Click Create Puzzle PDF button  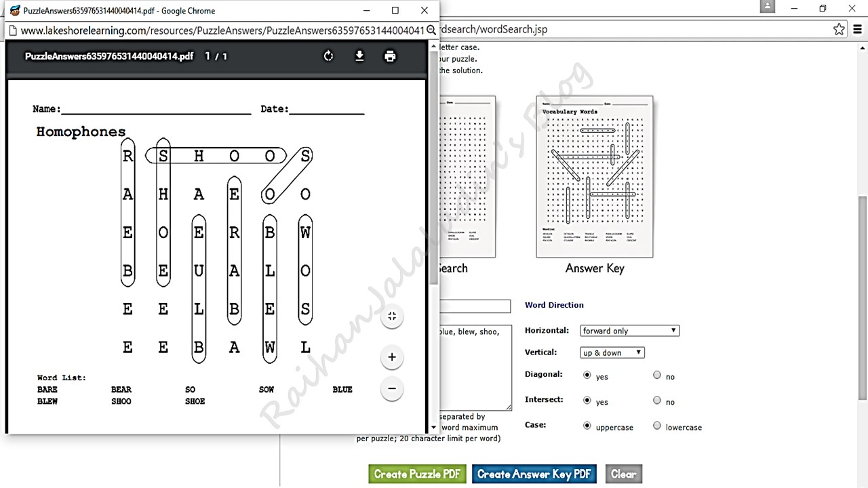[x=417, y=474]
